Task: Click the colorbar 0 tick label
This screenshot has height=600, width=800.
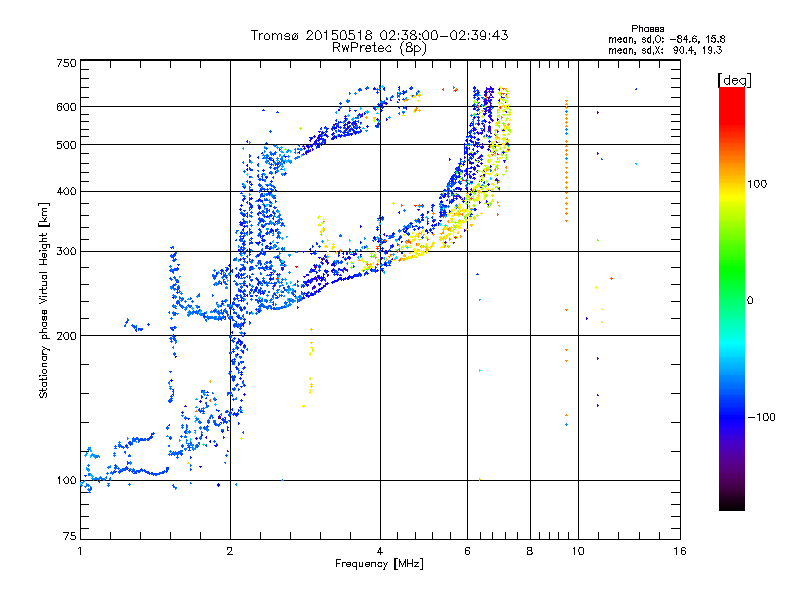Action: pyautogui.click(x=750, y=300)
